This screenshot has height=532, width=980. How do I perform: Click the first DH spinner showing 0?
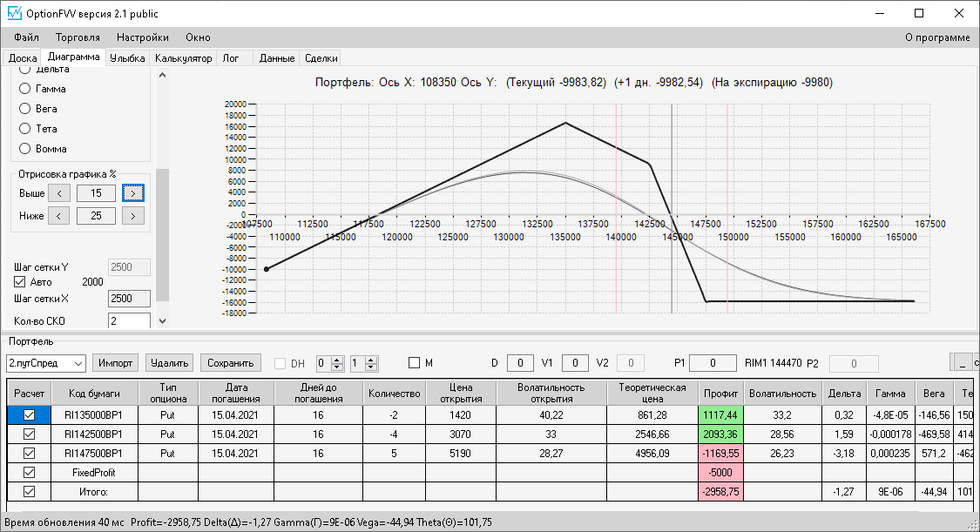pos(330,363)
